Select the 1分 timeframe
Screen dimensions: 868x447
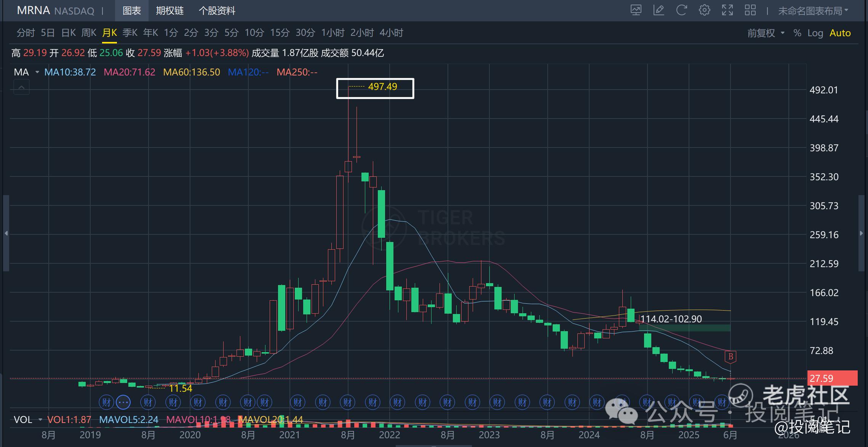[x=171, y=33]
